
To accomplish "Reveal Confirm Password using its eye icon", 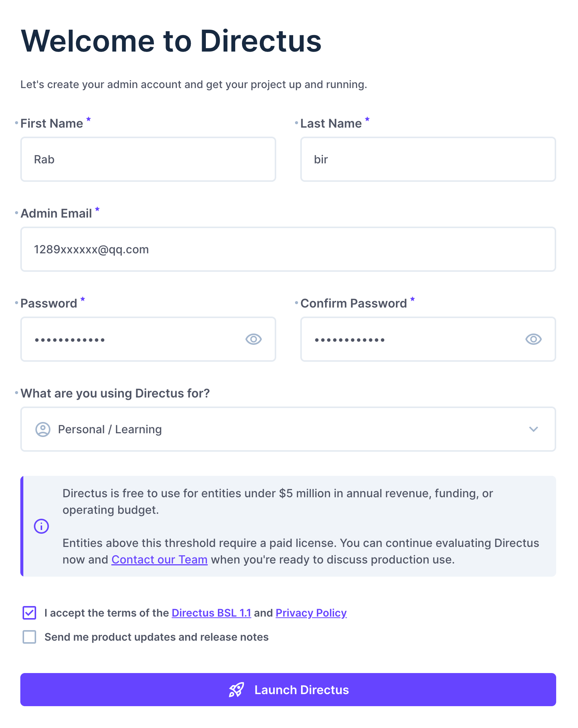I will (x=534, y=339).
